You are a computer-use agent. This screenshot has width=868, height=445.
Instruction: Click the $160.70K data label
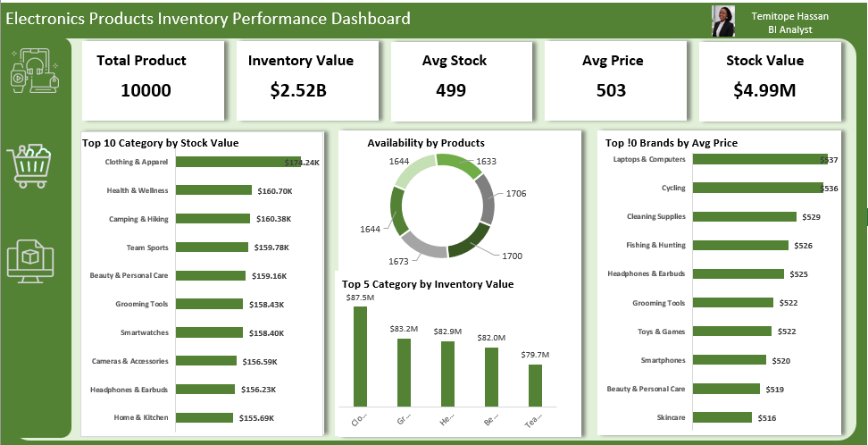pos(275,190)
